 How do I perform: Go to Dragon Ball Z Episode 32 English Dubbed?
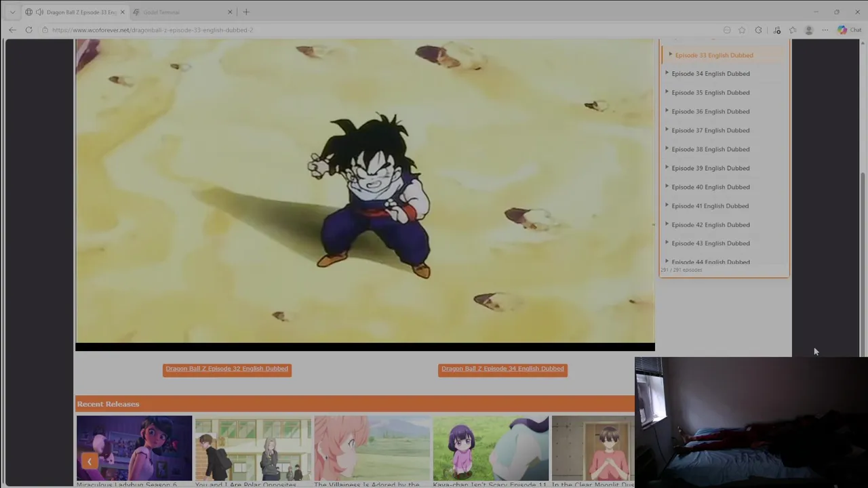point(227,369)
